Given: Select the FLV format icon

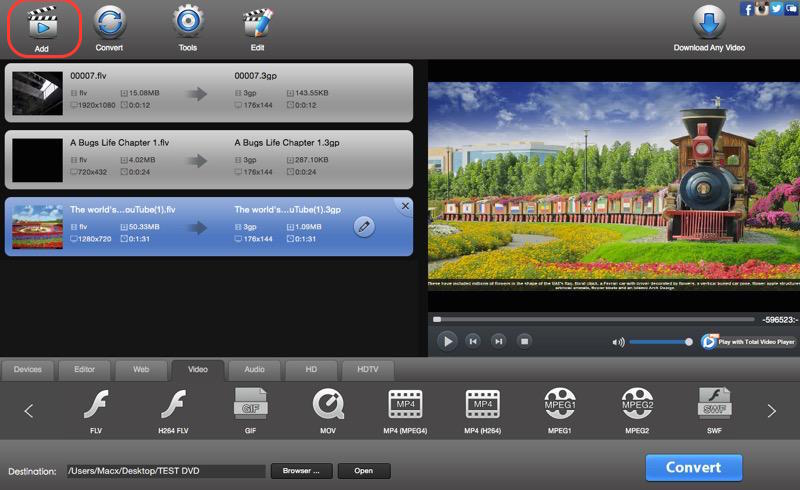Looking at the screenshot, I should [x=96, y=405].
